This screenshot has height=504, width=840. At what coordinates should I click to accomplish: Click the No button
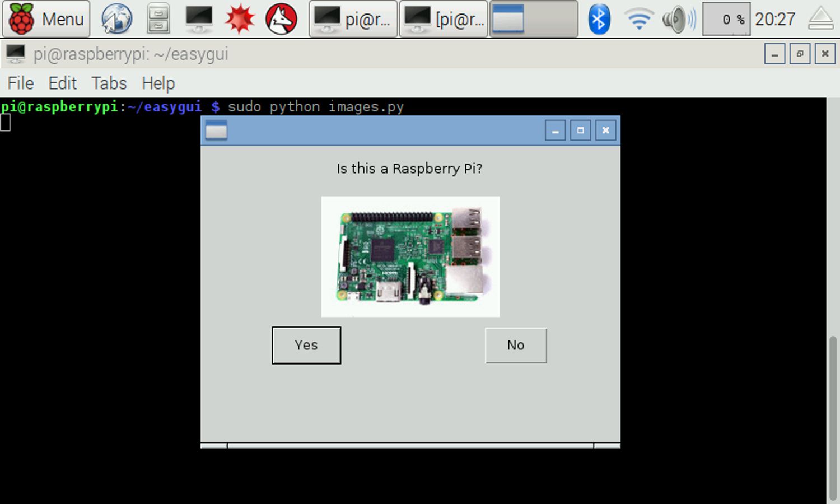(516, 346)
